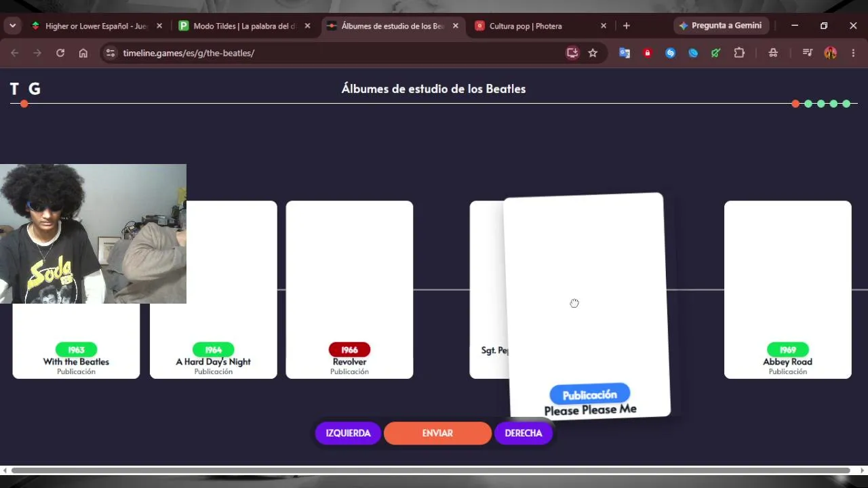Open the Chrome three-dot menu
868x488 pixels.
click(853, 53)
